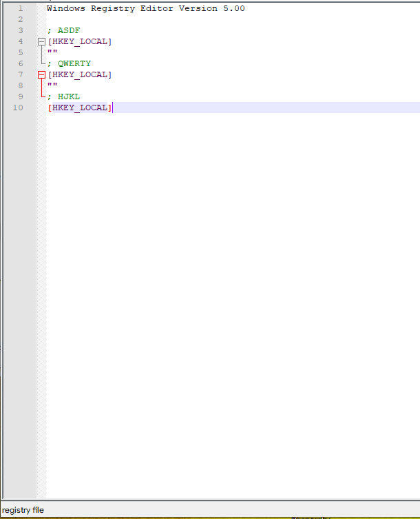This screenshot has width=420, height=519.
Task: Click the comment "; QWERTY"
Action: pyautogui.click(x=69, y=63)
